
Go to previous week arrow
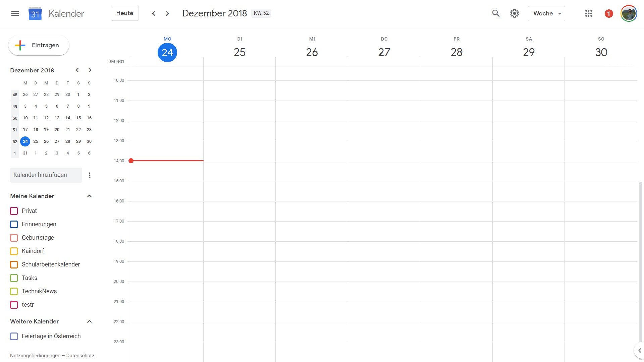point(154,13)
